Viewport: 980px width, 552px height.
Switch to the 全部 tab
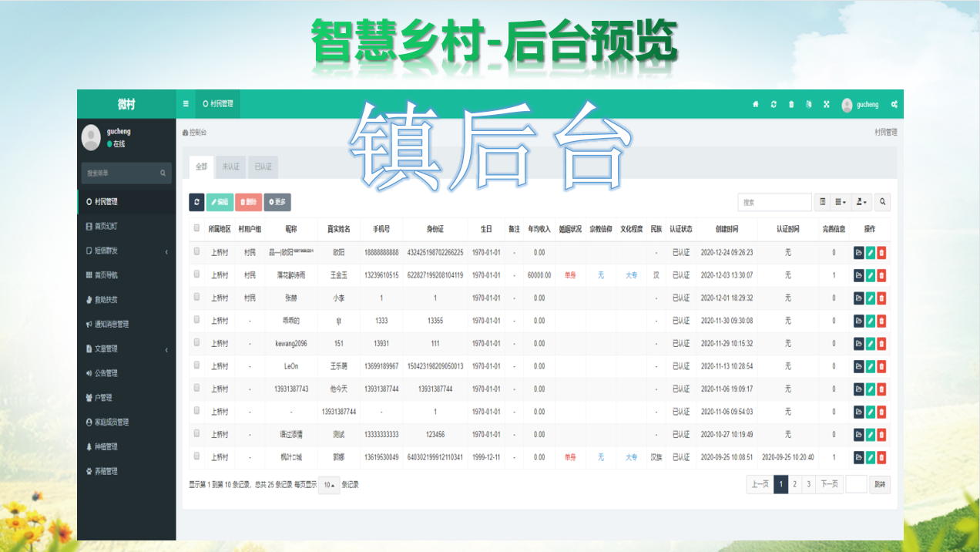pos(201,167)
